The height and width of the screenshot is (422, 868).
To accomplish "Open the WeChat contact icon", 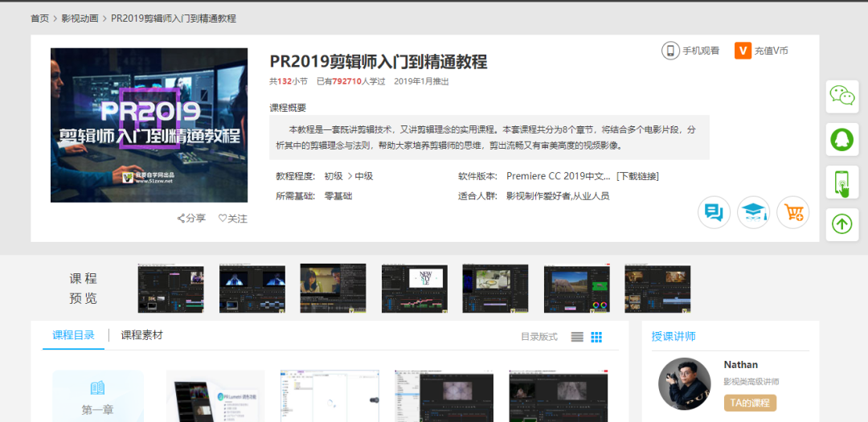I will [842, 96].
